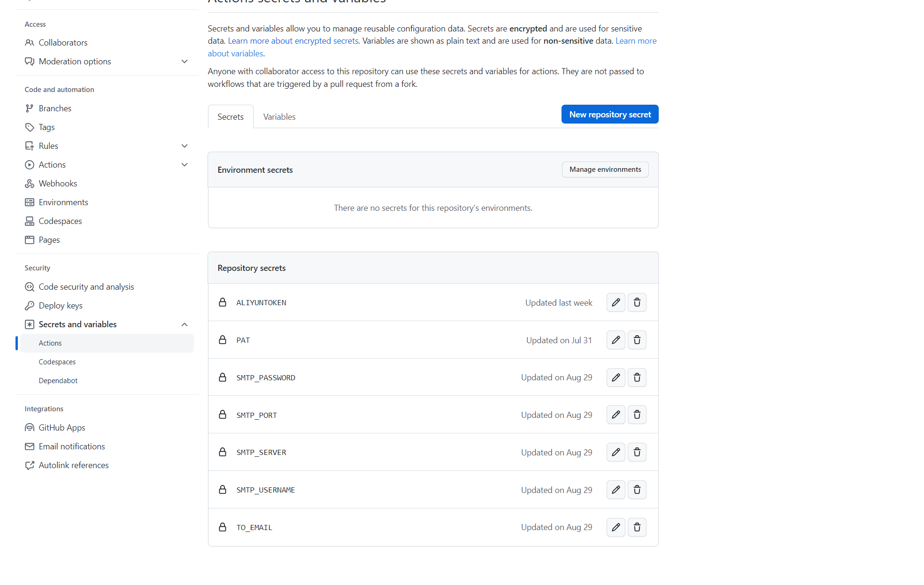Image resolution: width=924 pixels, height=585 pixels.
Task: Open Codespaces secrets settings
Action: (57, 362)
